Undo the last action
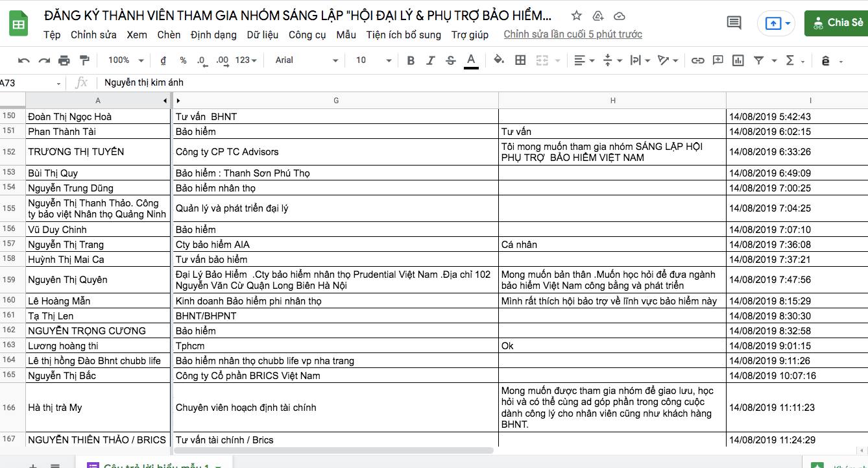 pyautogui.click(x=24, y=60)
